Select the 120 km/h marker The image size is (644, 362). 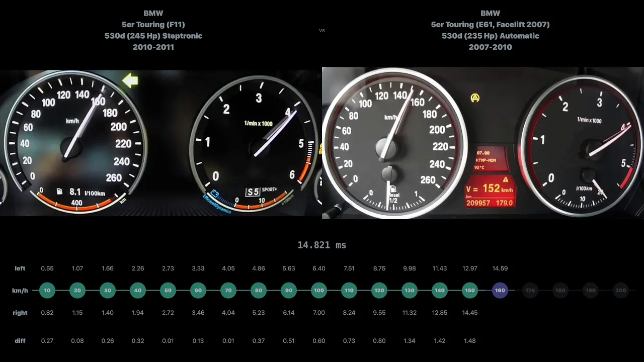[x=379, y=291]
